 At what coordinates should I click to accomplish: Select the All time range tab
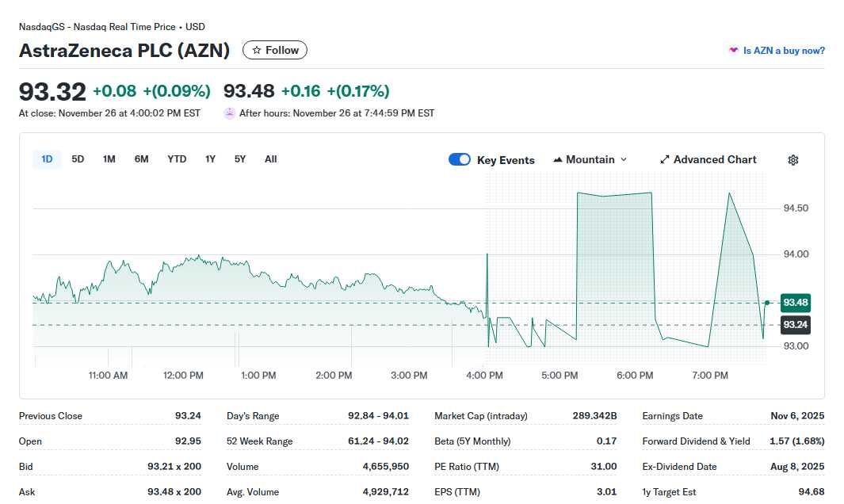[x=271, y=159]
